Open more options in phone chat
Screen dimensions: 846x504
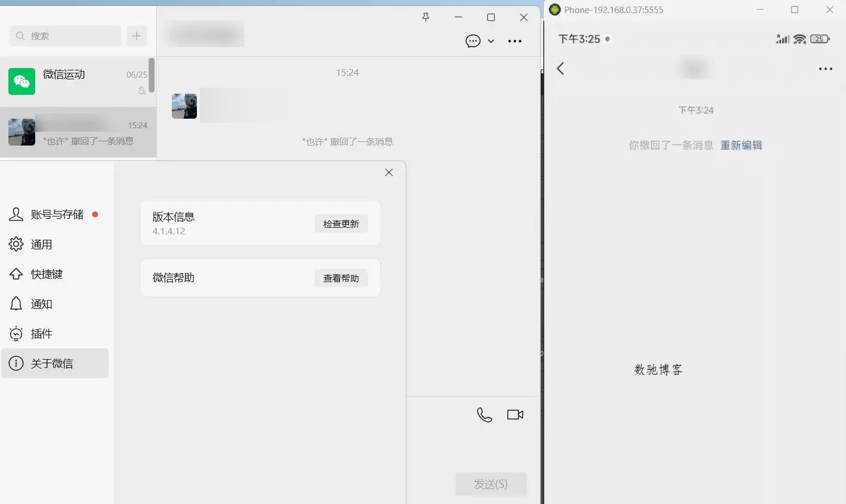coord(826,69)
